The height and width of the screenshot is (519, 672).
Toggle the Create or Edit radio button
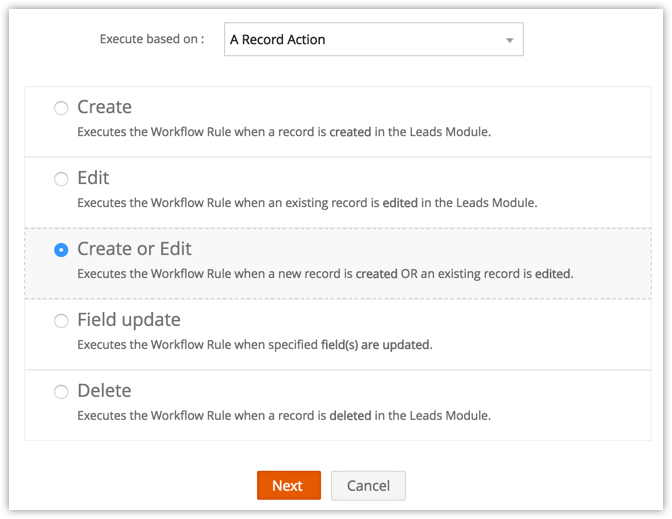pos(62,250)
